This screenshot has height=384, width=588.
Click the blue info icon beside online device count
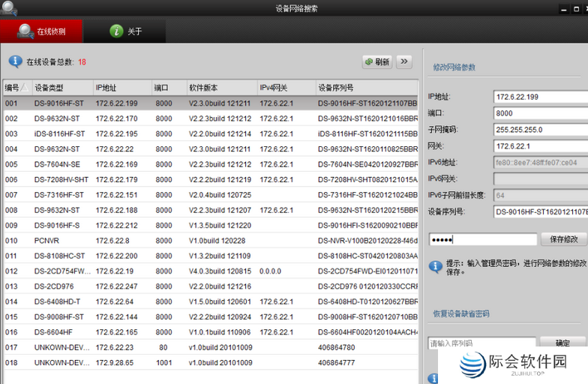pos(15,61)
